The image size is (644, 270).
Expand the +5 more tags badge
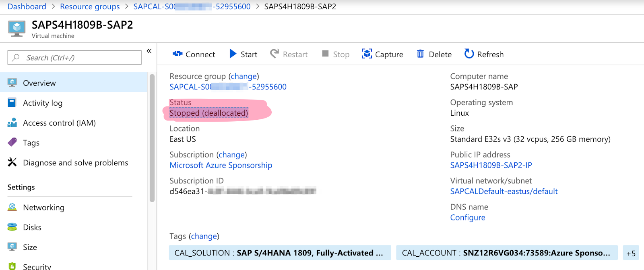[x=631, y=253]
